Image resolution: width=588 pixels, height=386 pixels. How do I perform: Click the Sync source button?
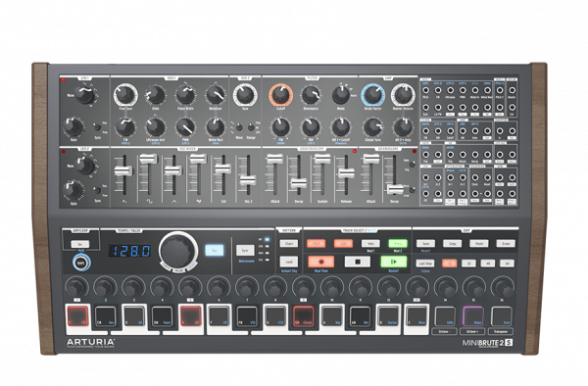tap(245, 251)
